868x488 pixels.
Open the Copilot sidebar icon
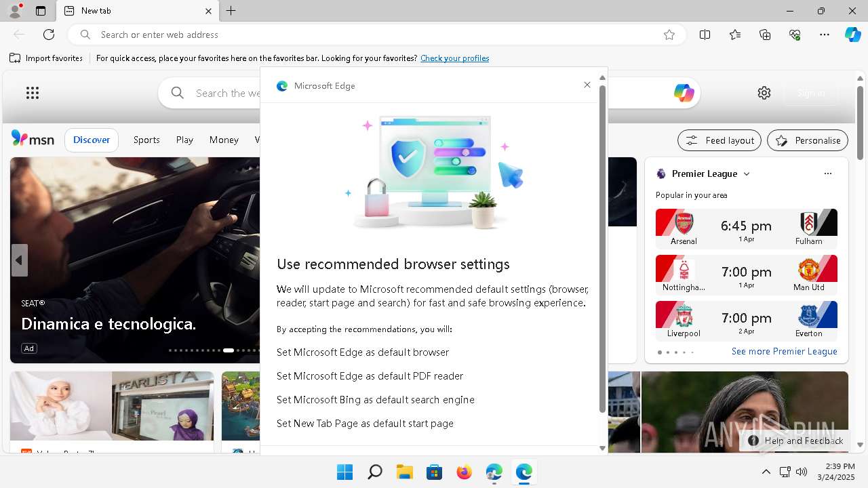852,35
